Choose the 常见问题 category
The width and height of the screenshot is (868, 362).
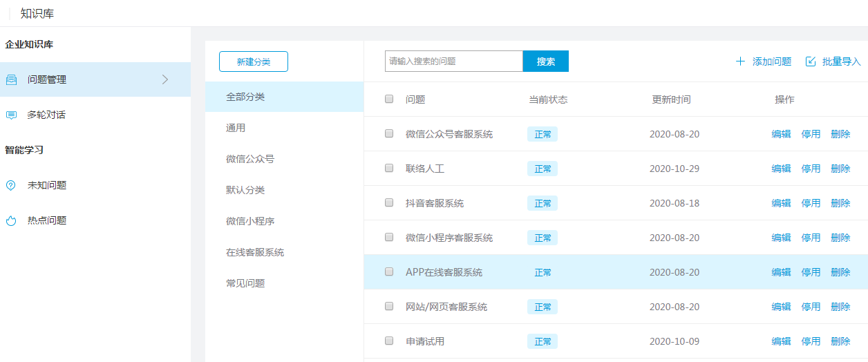[284, 283]
